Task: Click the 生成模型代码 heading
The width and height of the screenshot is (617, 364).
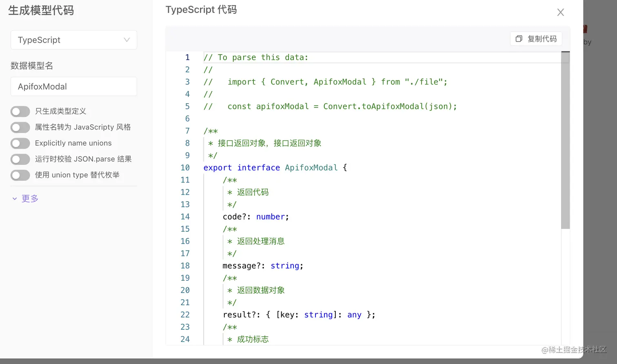Action: coord(41,11)
